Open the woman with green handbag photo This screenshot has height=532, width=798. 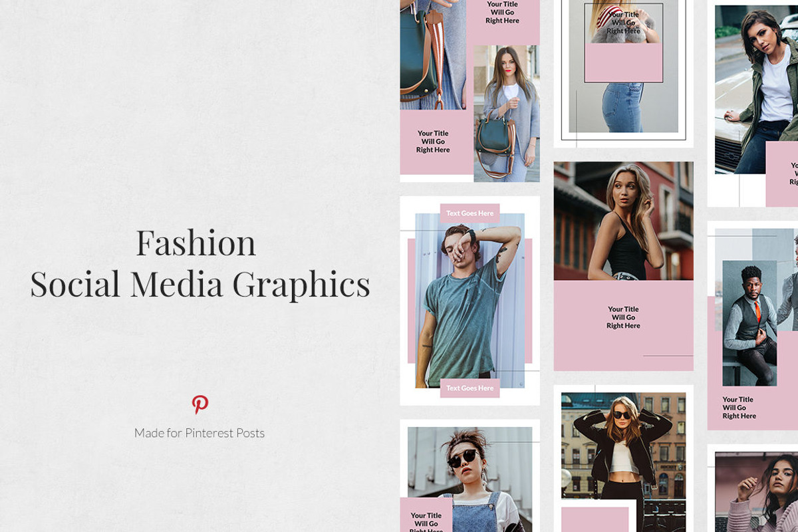[x=507, y=114]
